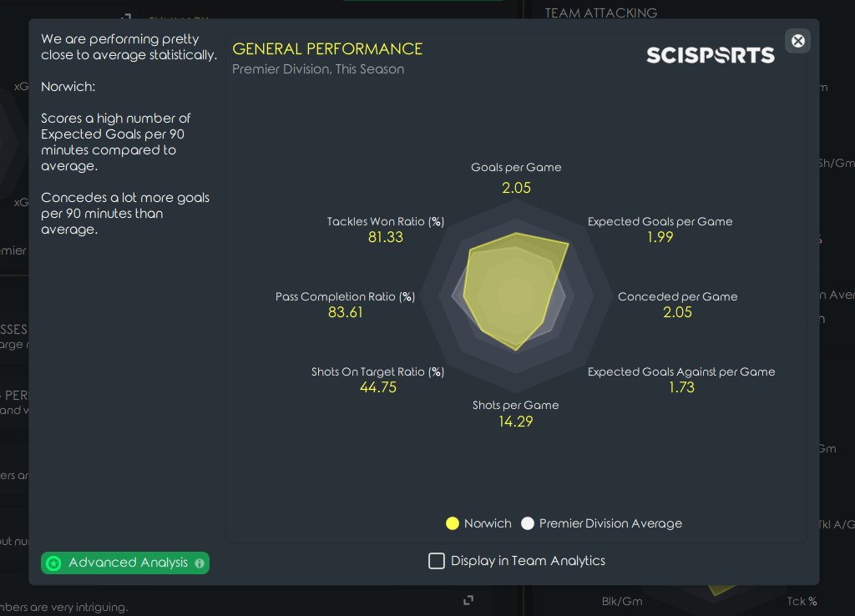Select Tackles Won Ratio value 81.33
Screen dimensions: 855x616
coord(386,237)
